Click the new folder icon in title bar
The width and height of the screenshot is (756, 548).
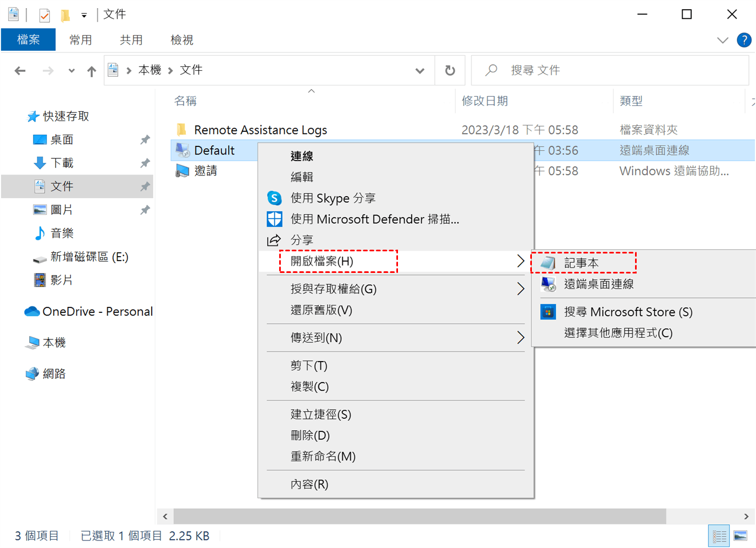(65, 15)
